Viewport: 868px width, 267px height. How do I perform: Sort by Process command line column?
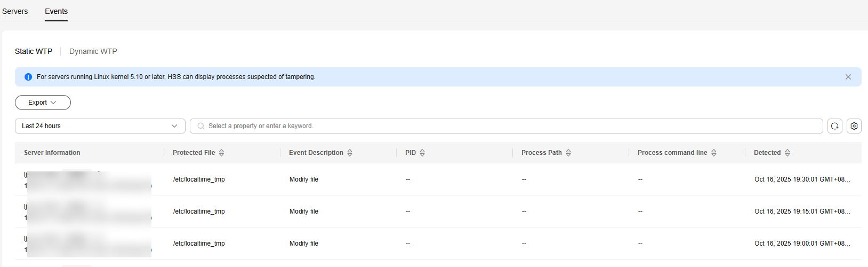click(x=714, y=153)
